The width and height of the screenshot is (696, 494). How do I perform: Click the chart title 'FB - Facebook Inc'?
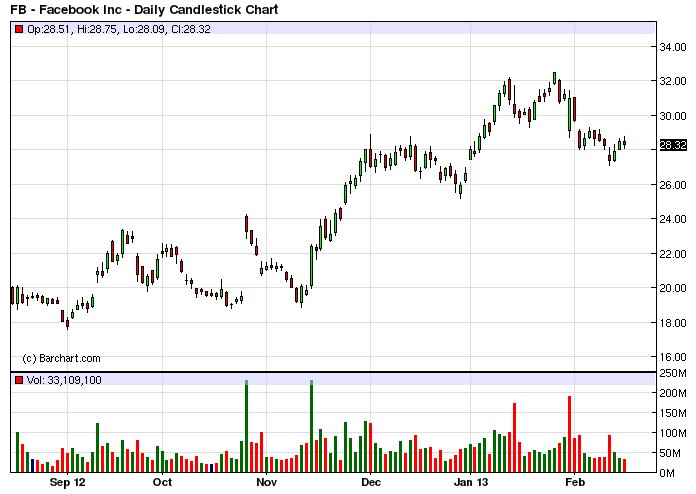point(65,9)
